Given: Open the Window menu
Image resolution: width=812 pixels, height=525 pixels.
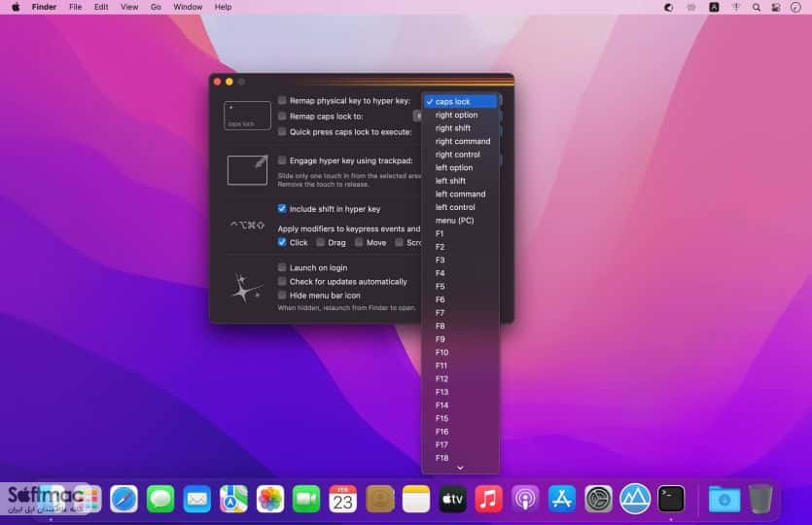Looking at the screenshot, I should click(188, 7).
